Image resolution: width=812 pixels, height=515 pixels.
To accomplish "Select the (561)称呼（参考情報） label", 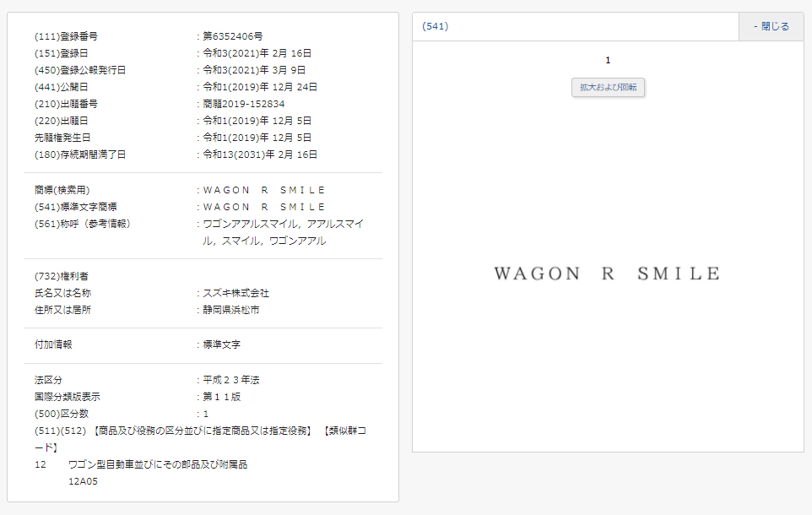I will coord(83,224).
